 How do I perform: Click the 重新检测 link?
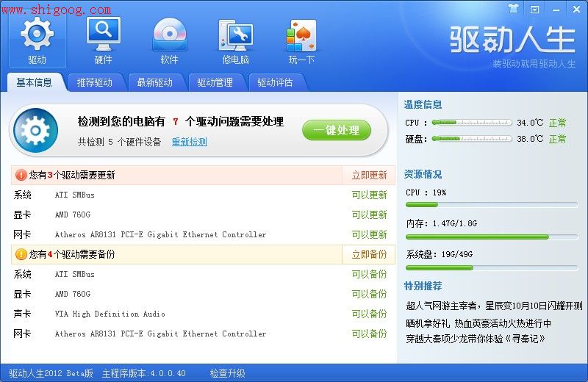coord(190,142)
